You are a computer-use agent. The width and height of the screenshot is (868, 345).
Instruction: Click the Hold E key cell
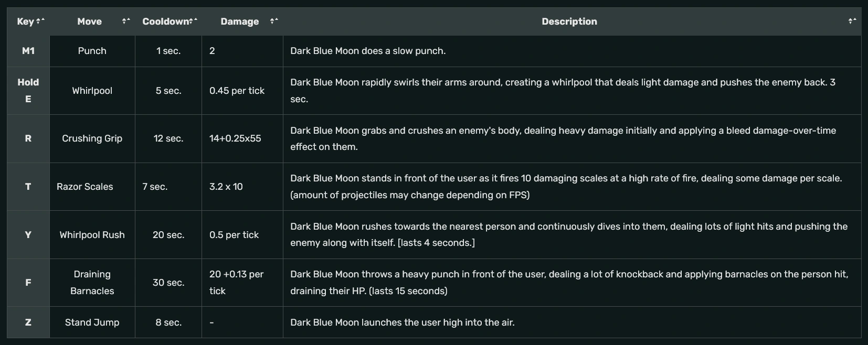[28, 90]
